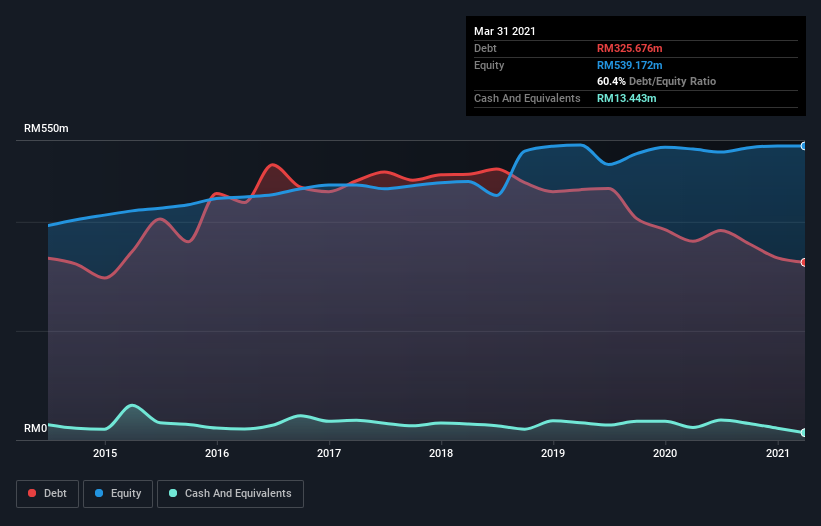
Task: Select the 2015 x-axis label
Action: tap(105, 453)
